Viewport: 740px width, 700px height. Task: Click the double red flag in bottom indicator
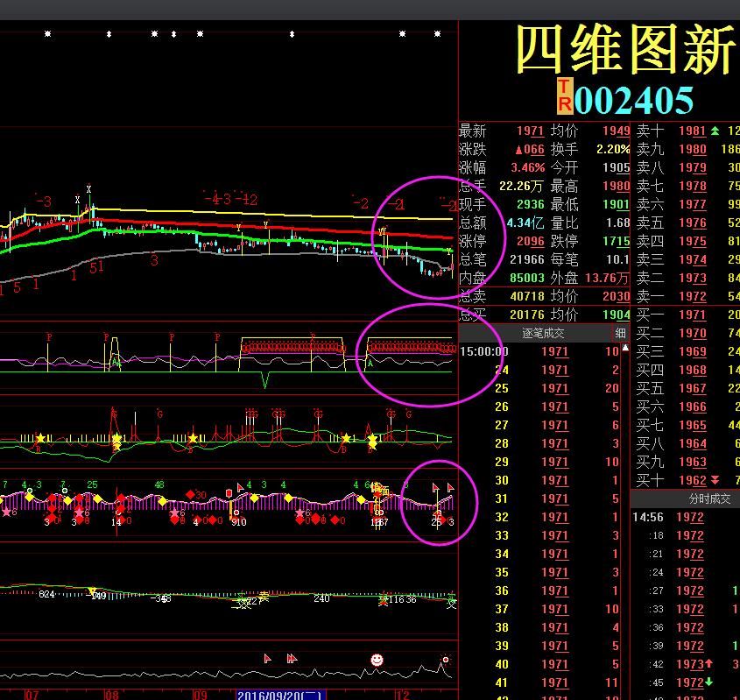click(292, 658)
